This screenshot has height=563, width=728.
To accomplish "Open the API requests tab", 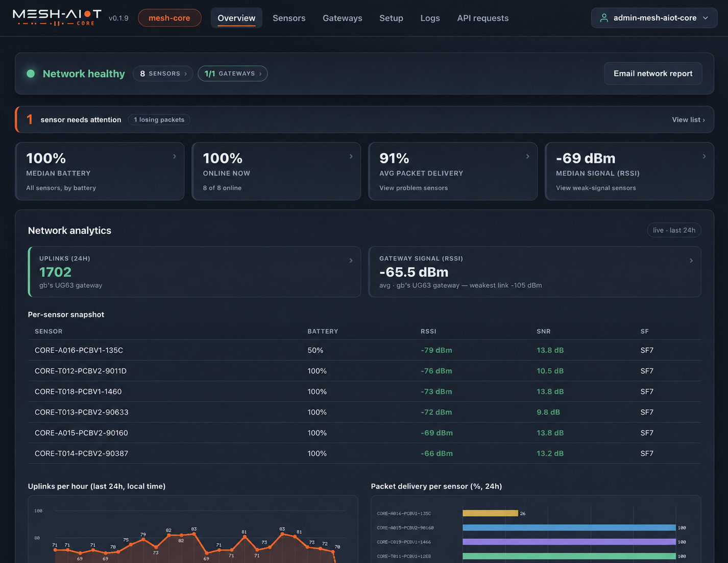I will coord(483,18).
